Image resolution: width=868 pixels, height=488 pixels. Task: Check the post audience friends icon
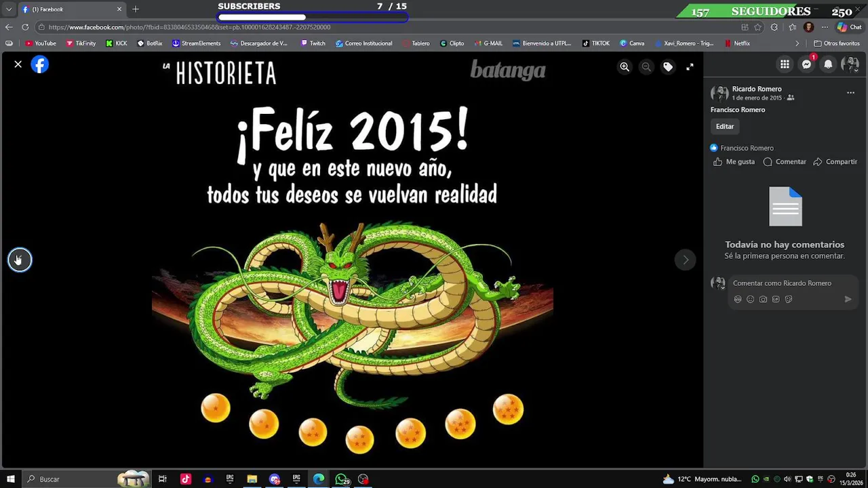click(x=791, y=98)
